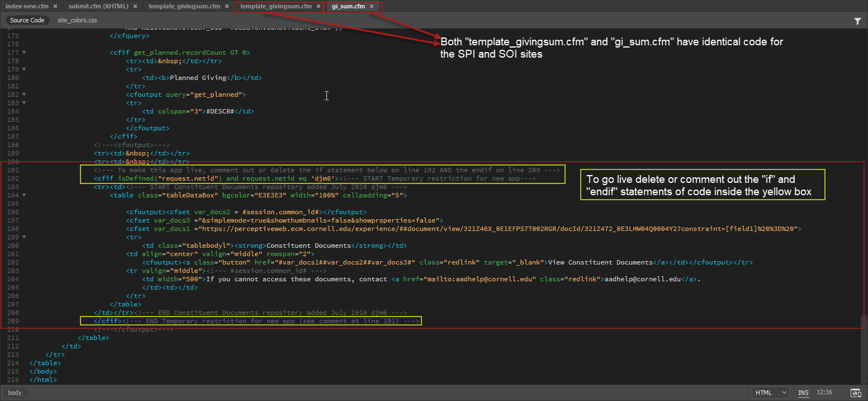Open the site_colors.css related file
868x401 pixels.
77,20
